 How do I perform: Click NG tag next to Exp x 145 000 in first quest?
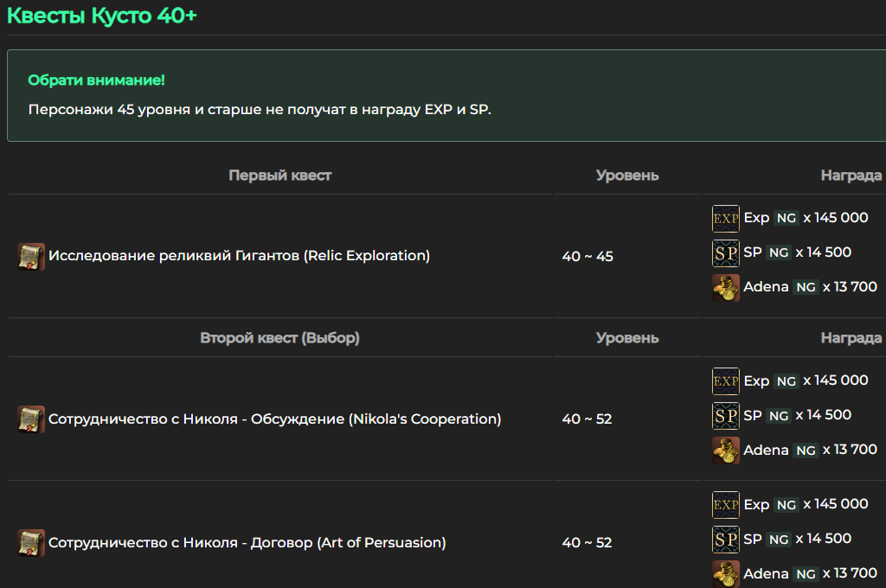(786, 218)
